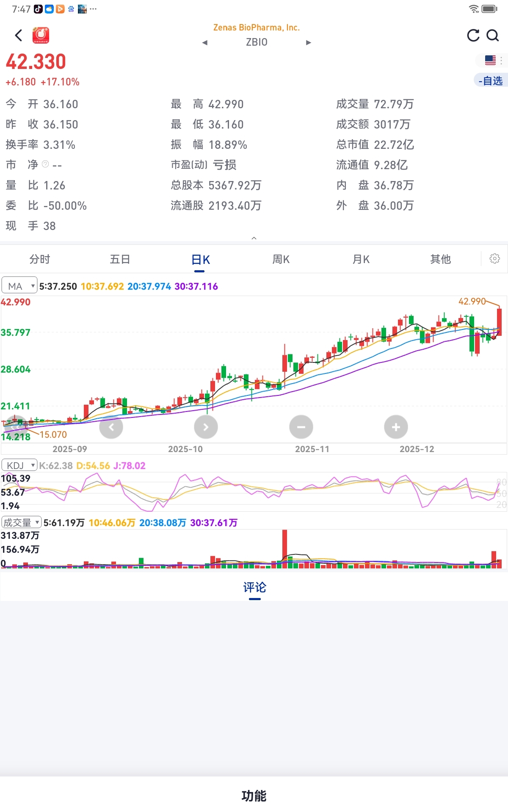Switch to next stock with right triangle
The image size is (508, 812).
coord(309,43)
